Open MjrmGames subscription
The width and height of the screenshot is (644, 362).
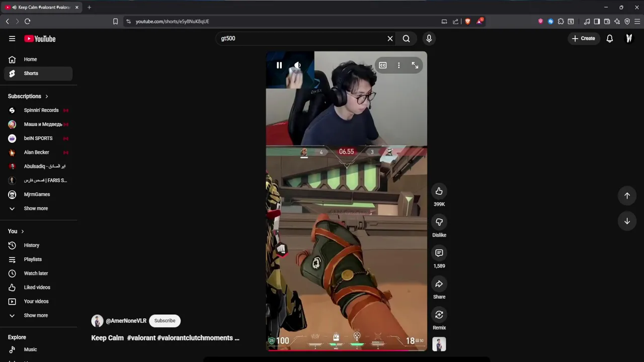(x=38, y=195)
